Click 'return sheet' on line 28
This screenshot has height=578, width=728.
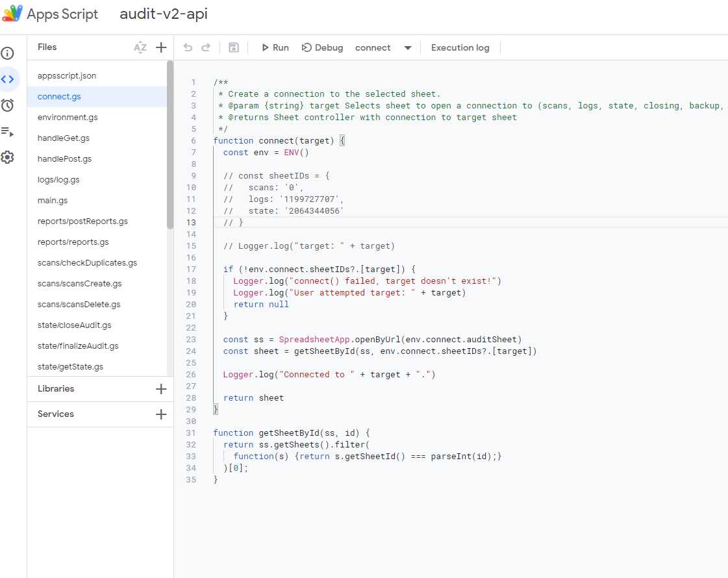tap(253, 398)
